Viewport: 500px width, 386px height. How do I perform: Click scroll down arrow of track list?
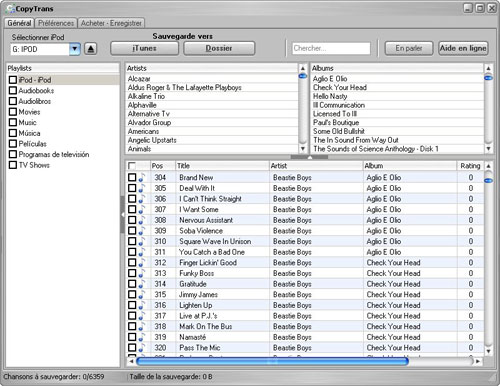[488, 351]
